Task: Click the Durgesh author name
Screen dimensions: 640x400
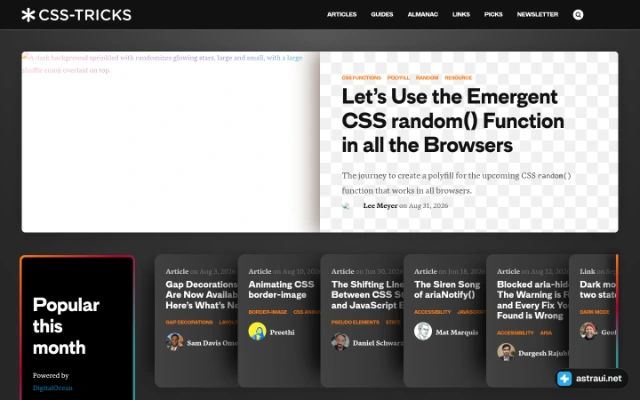Action: (x=543, y=353)
